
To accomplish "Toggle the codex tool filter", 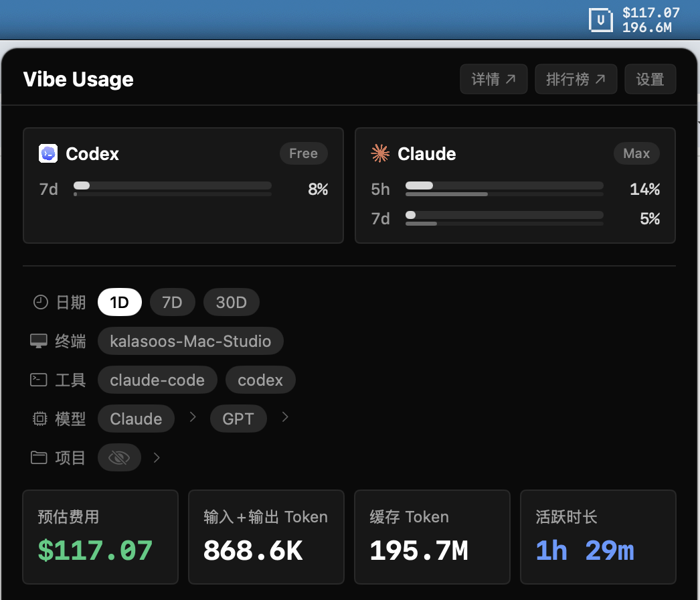I will (260, 380).
